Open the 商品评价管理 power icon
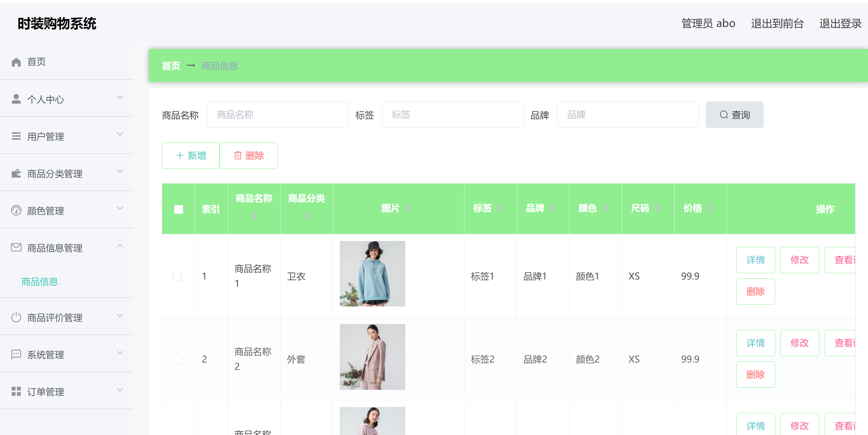Viewport: 868px width, 435px height. (16, 317)
